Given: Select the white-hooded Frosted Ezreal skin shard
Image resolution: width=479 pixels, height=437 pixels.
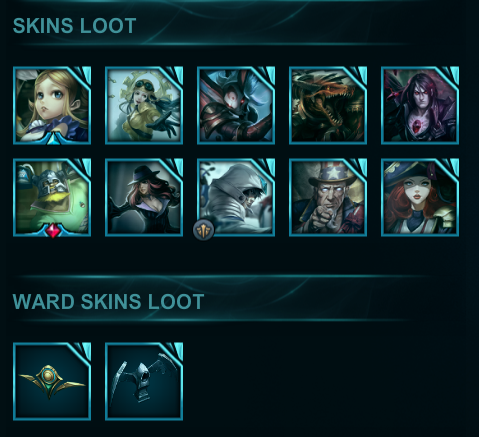Looking at the screenshot, I should (x=236, y=197).
